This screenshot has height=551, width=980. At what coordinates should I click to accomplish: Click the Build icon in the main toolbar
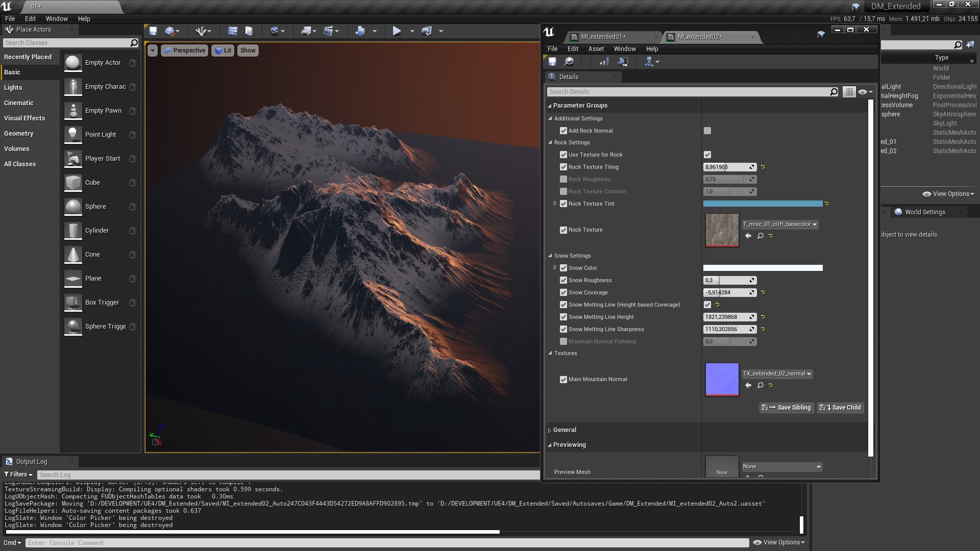click(360, 31)
